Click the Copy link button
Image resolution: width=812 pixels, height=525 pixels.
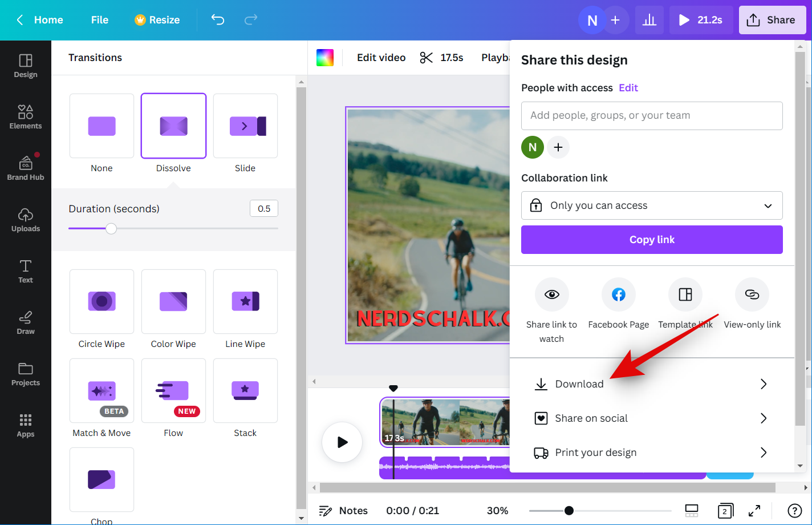(x=651, y=240)
